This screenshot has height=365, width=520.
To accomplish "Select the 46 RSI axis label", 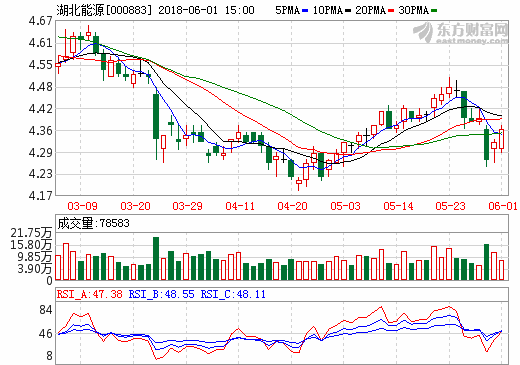I will 46,334.
